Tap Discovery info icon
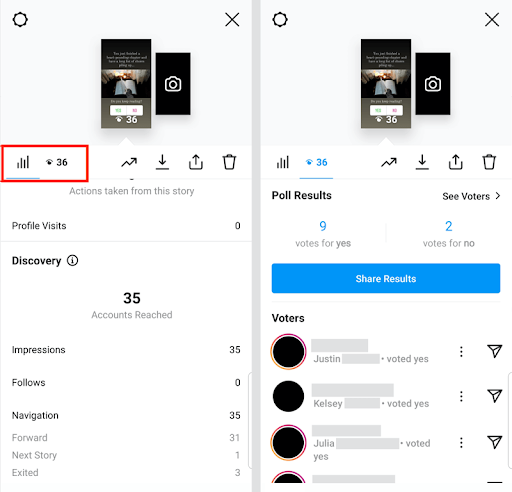This screenshot has width=512, height=492. (x=72, y=260)
